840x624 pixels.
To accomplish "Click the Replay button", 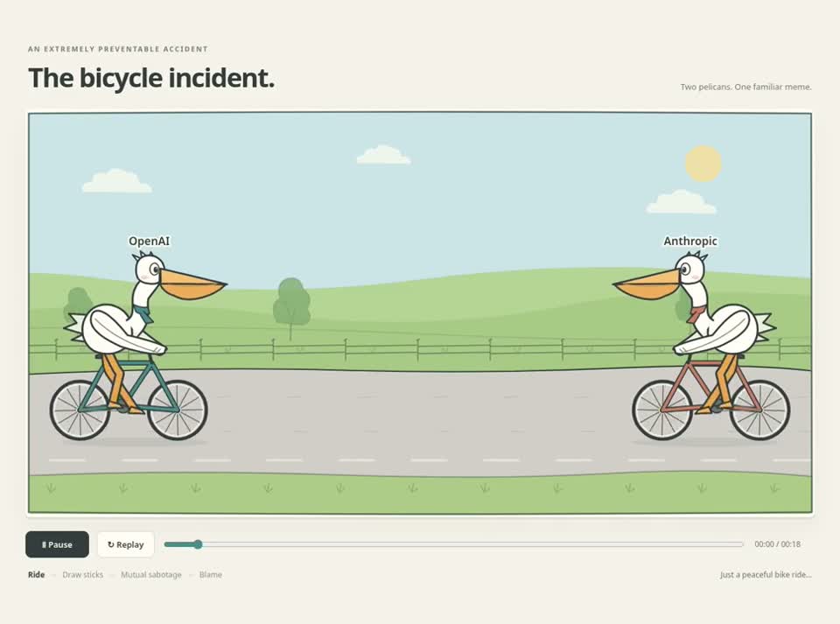I will (x=126, y=544).
